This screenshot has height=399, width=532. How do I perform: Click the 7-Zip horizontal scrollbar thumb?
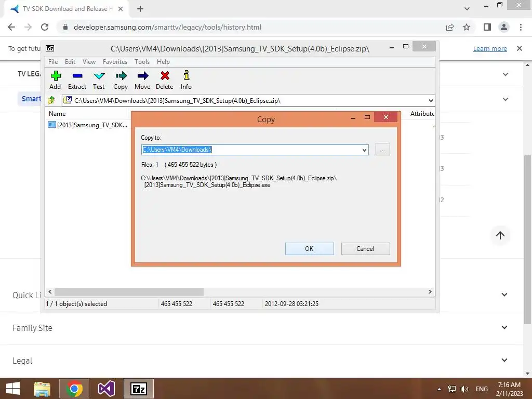pyautogui.click(x=129, y=292)
